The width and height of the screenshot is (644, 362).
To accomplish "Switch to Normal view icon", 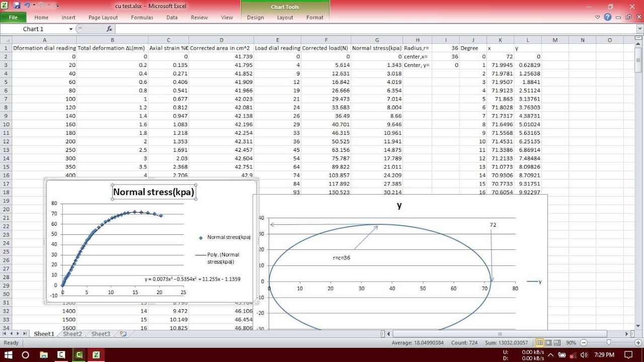I will (x=539, y=343).
